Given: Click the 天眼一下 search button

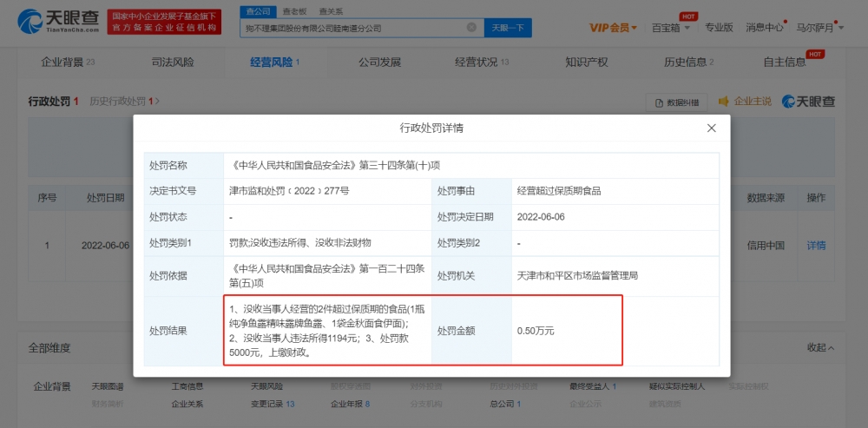Looking at the screenshot, I should click(508, 27).
